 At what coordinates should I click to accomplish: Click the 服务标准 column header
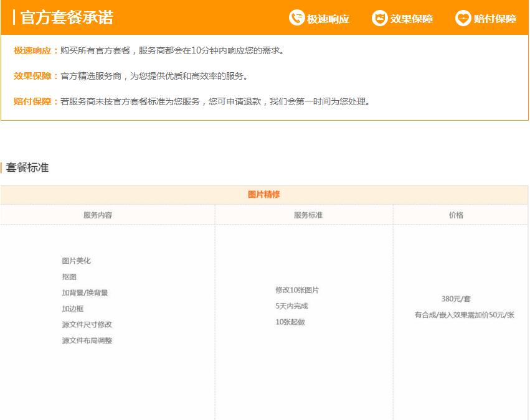[308, 215]
